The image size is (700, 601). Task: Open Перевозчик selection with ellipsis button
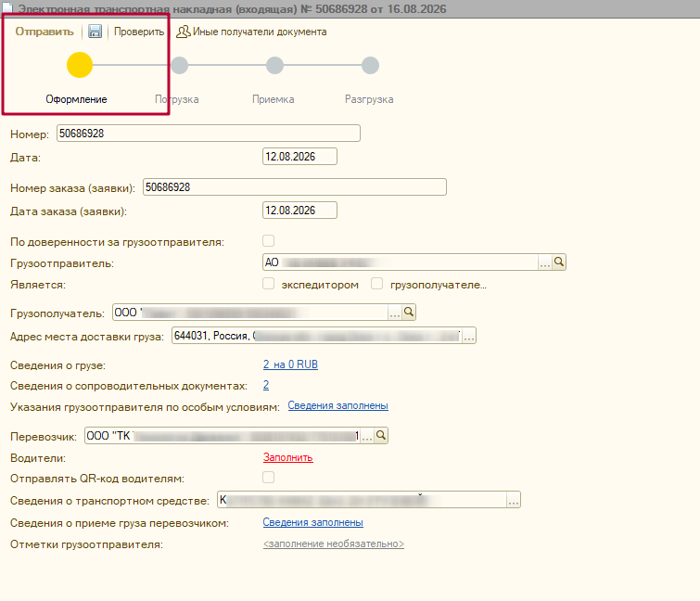tap(367, 435)
